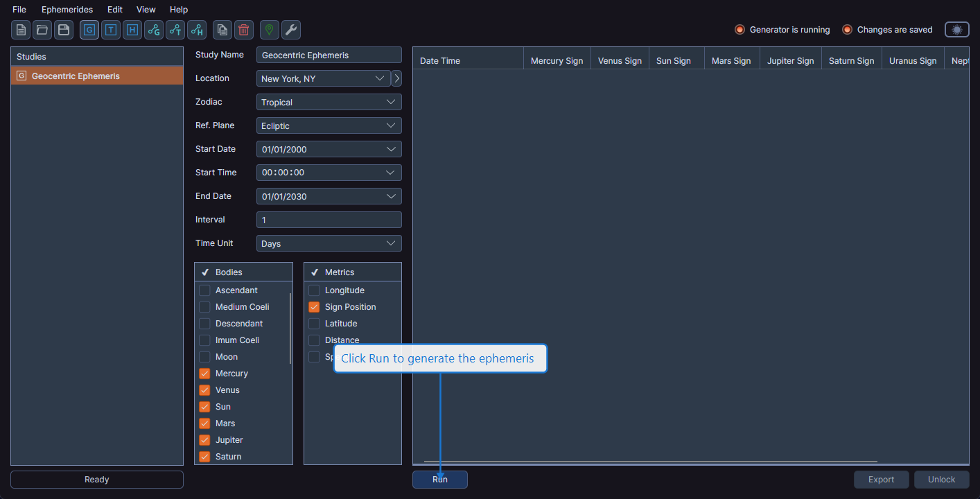The image size is (980, 499).
Task: Click the H study type icon
Action: [x=132, y=30]
